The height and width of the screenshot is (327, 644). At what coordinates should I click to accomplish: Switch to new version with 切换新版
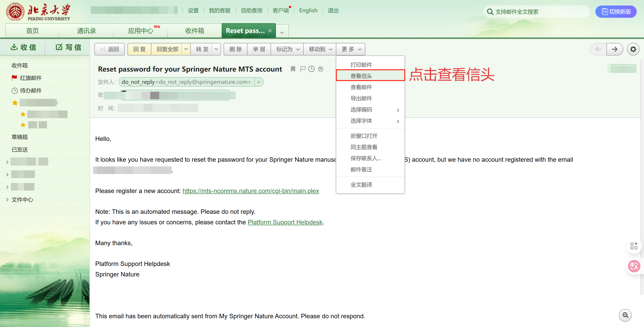click(x=616, y=12)
